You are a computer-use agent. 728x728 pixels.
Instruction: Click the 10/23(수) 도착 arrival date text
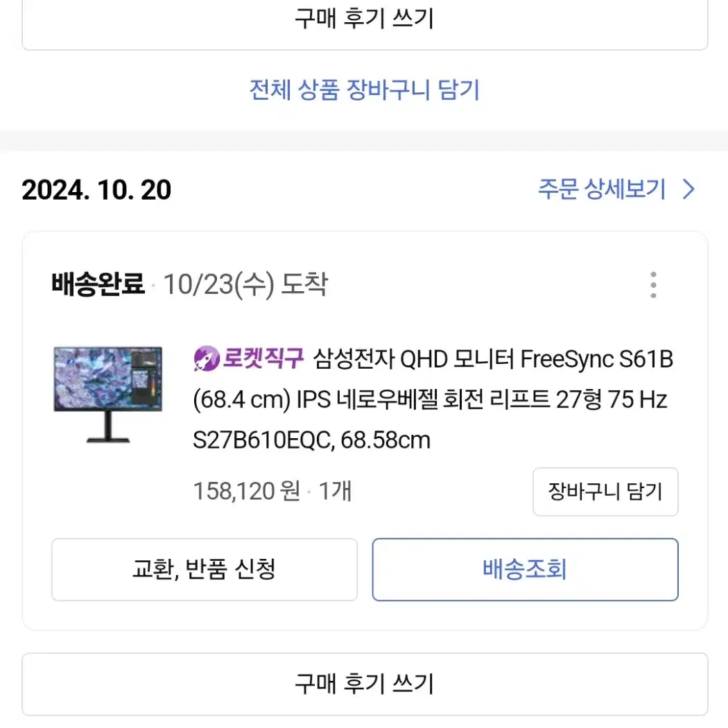click(x=245, y=284)
